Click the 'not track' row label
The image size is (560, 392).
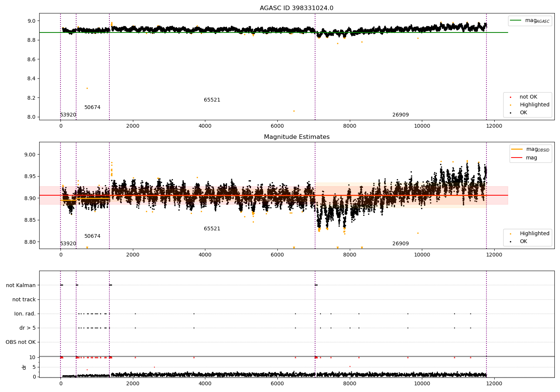point(24,300)
